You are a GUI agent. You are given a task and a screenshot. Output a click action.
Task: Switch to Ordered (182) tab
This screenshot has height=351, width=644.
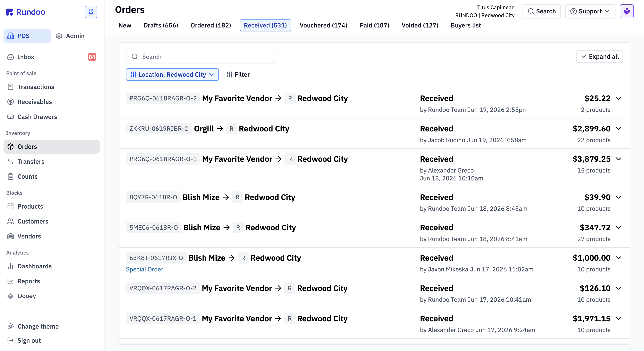211,25
